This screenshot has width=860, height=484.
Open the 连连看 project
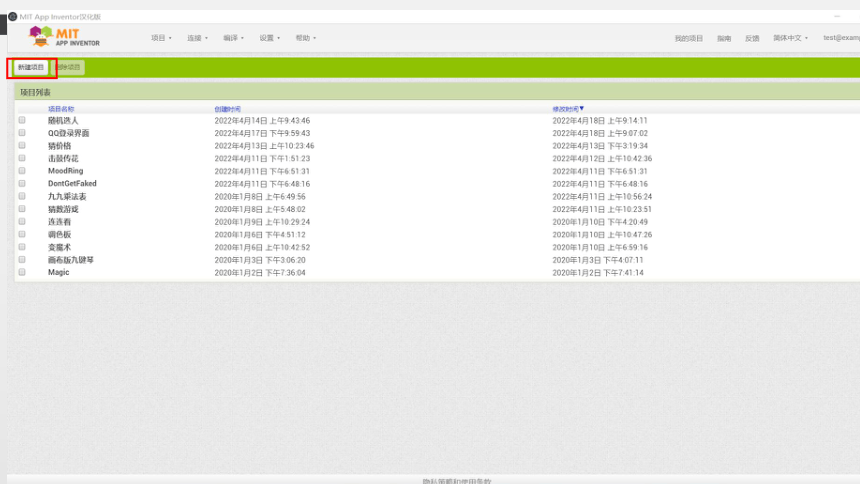click(59, 222)
